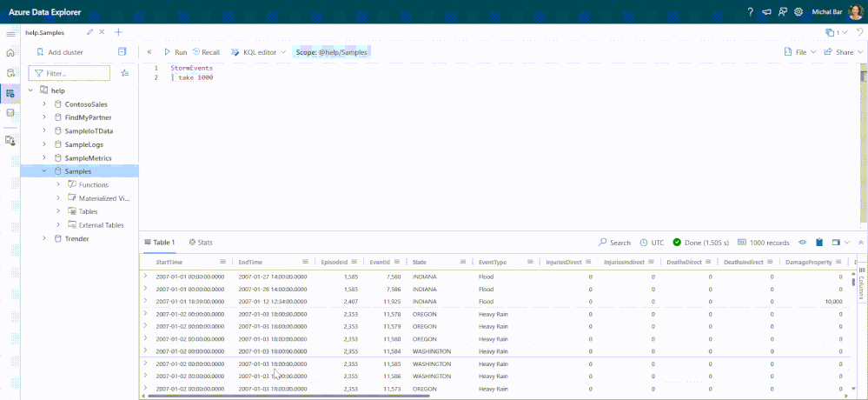
Task: Expand the Functions folder
Action: [58, 184]
